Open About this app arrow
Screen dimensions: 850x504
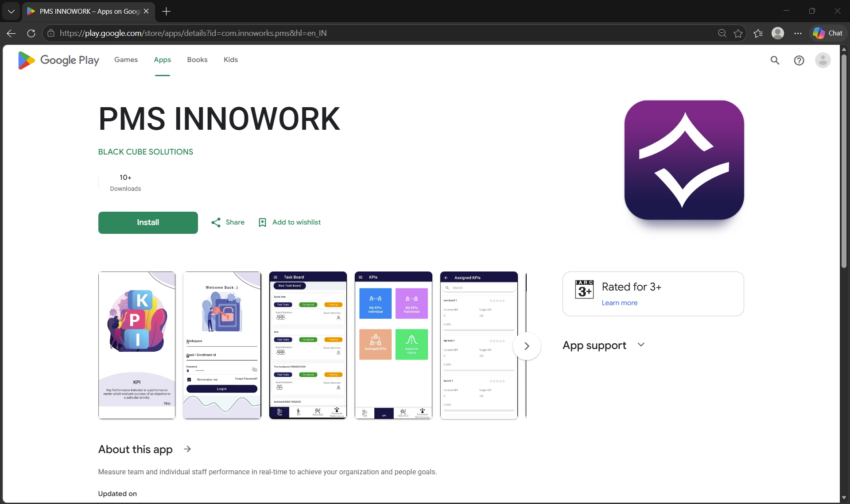[x=187, y=449]
